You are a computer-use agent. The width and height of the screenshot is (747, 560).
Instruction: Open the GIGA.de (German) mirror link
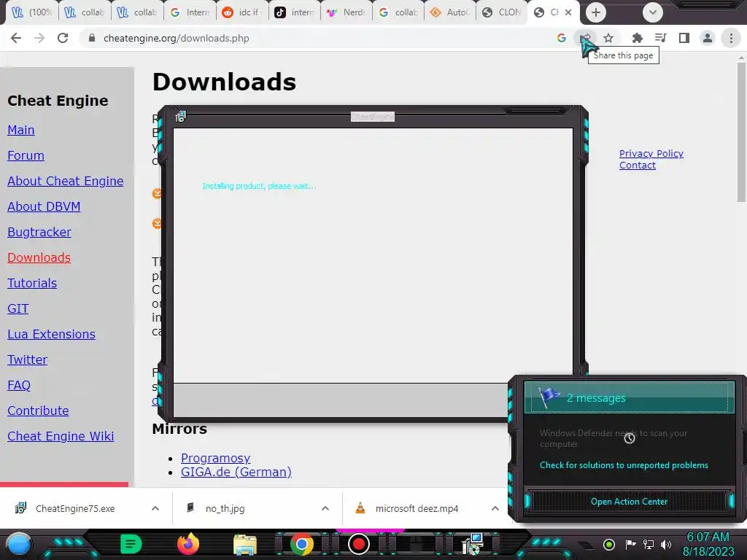(x=236, y=472)
